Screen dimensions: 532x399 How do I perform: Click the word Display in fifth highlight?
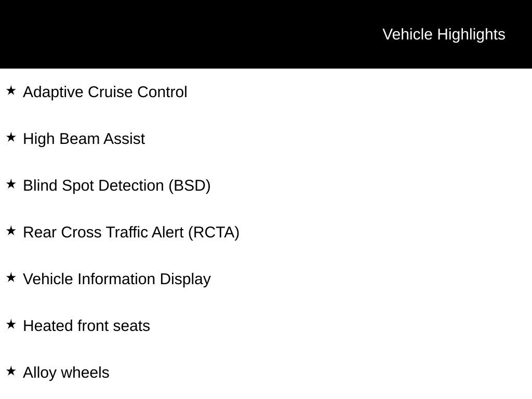(x=185, y=279)
